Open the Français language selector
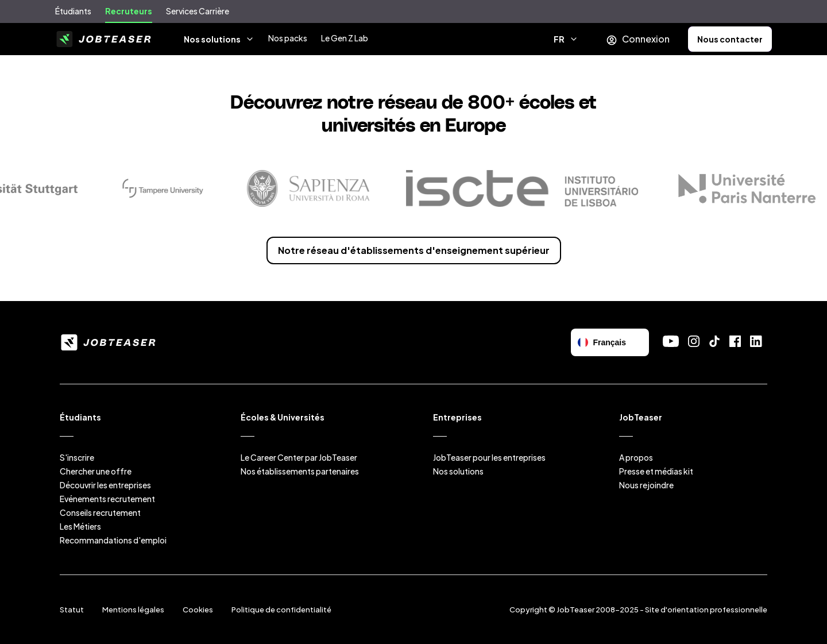 pyautogui.click(x=609, y=342)
